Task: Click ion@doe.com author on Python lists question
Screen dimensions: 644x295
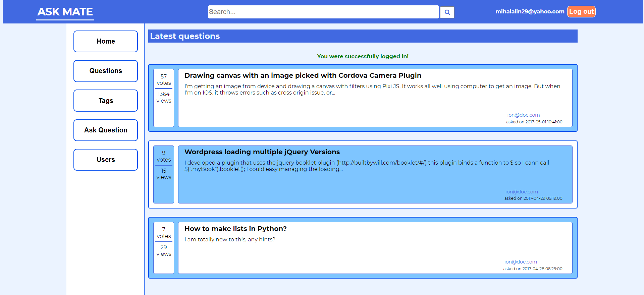Action: pos(521,262)
